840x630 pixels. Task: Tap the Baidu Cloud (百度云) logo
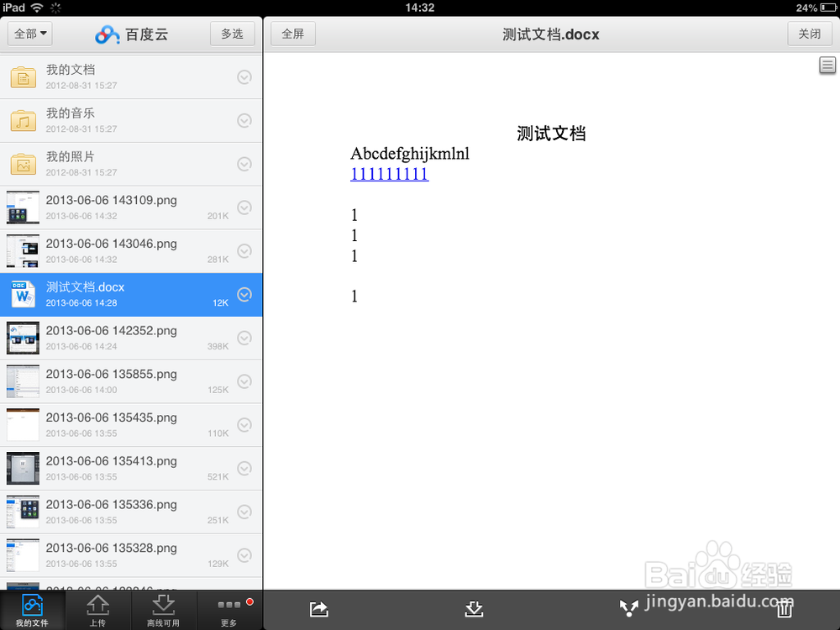pyautogui.click(x=133, y=34)
